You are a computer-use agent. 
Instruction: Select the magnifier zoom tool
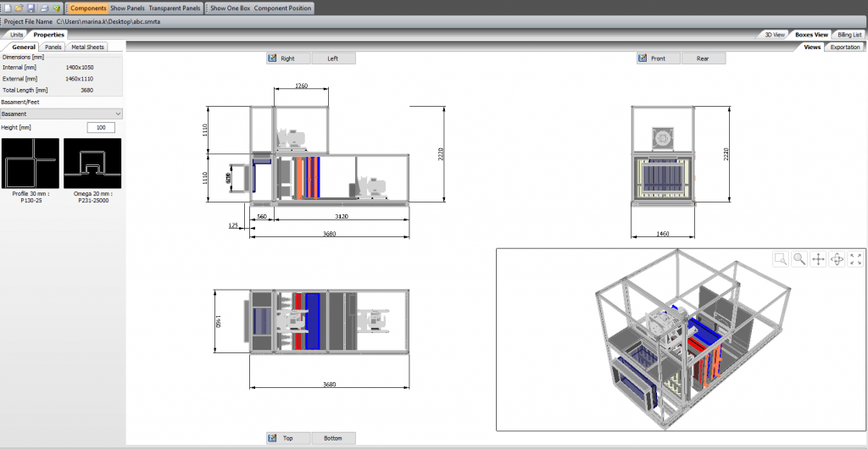tap(799, 259)
